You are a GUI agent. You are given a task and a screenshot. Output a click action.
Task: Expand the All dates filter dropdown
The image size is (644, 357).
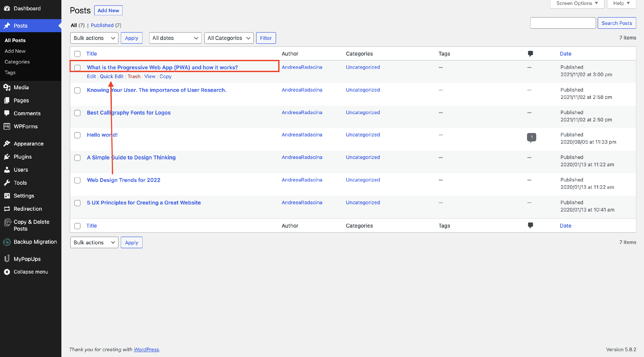click(175, 38)
